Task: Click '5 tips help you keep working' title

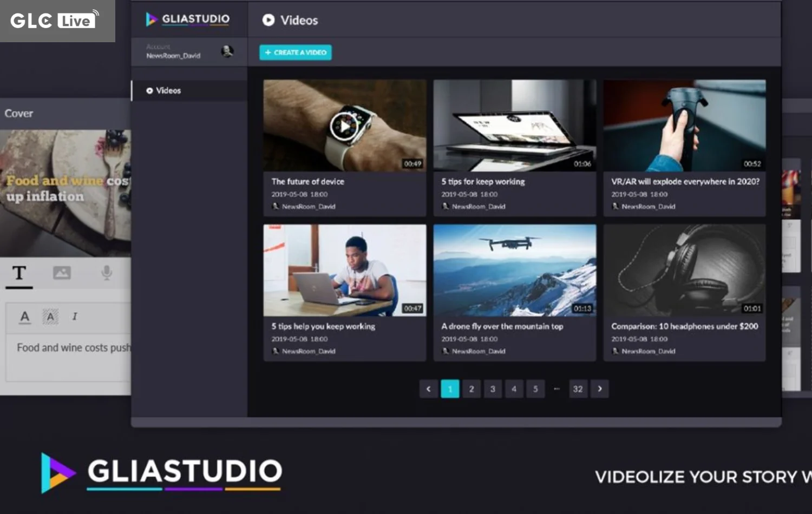Action: pos(323,326)
